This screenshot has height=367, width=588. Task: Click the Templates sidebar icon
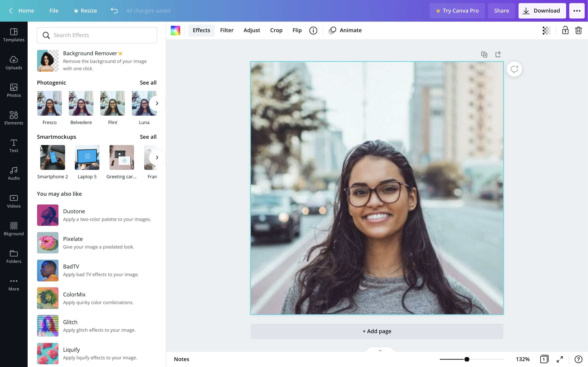13,35
